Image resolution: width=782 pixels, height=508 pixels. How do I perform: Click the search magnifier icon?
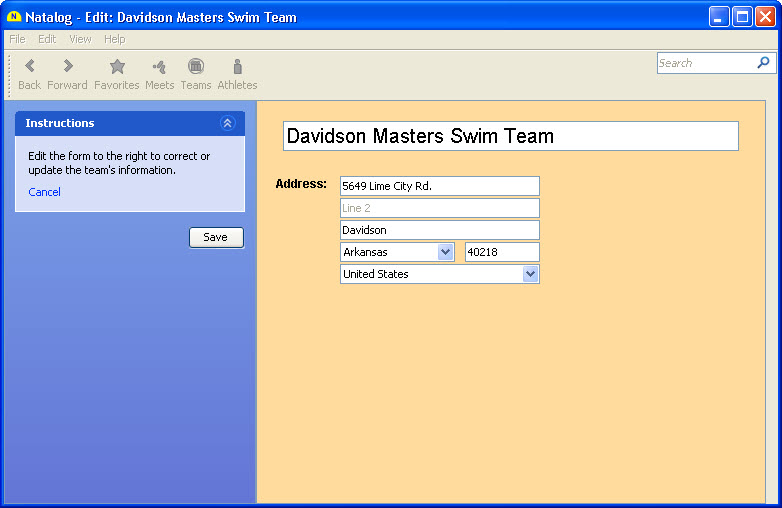click(x=764, y=63)
